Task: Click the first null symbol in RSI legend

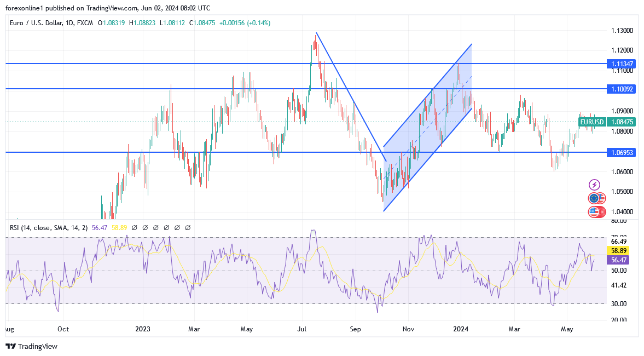Action: click(x=134, y=227)
